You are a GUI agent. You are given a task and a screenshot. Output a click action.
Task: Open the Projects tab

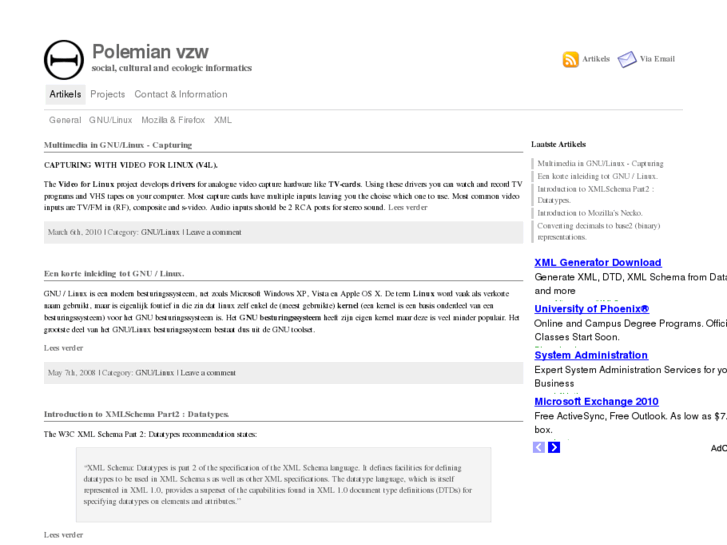(x=108, y=94)
